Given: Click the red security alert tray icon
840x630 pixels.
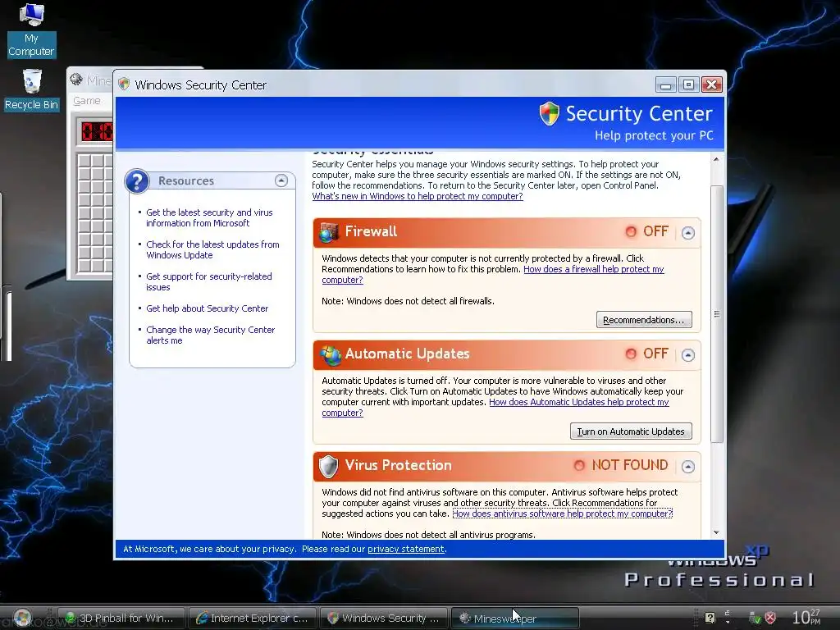Looking at the screenshot, I should (x=770, y=618).
